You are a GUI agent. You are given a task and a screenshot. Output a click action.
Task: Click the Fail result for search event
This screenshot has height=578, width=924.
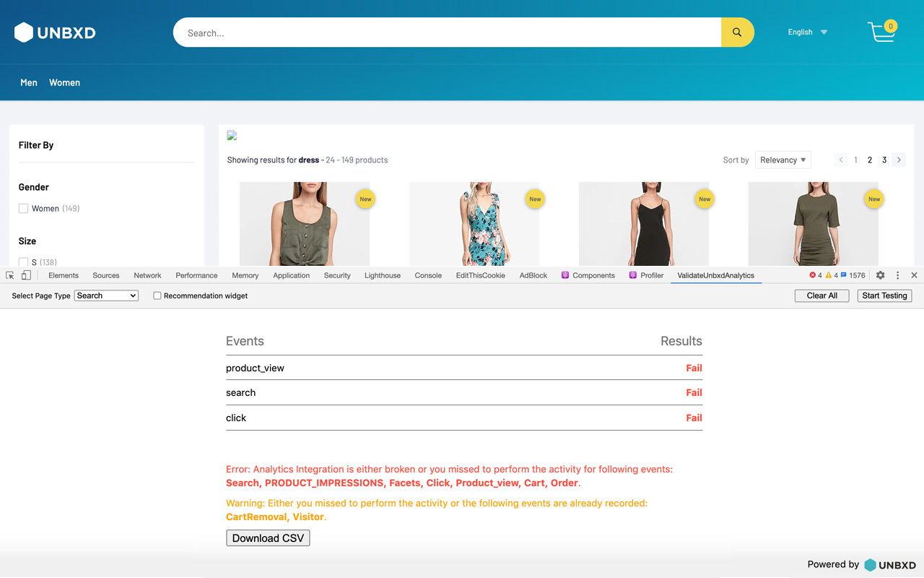694,392
